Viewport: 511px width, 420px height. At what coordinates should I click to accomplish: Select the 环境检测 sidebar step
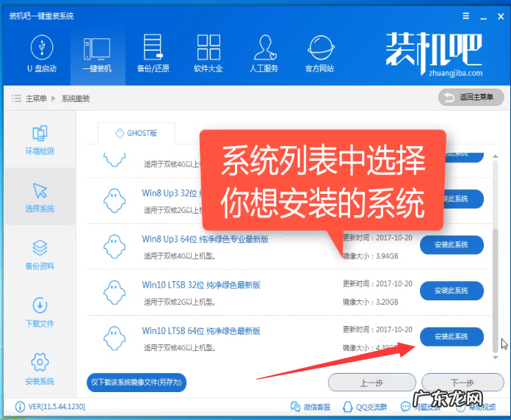click(40, 140)
